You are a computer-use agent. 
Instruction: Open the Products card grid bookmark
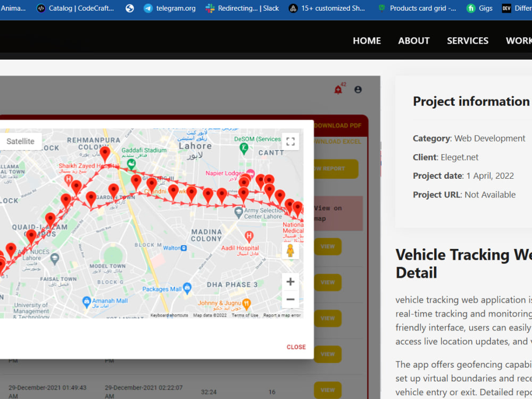click(x=417, y=8)
